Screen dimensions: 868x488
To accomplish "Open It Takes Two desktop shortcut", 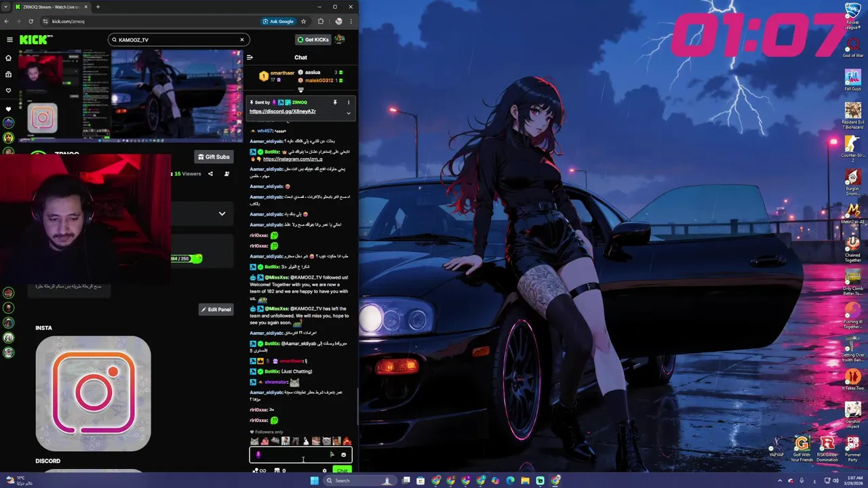I will pos(852,380).
